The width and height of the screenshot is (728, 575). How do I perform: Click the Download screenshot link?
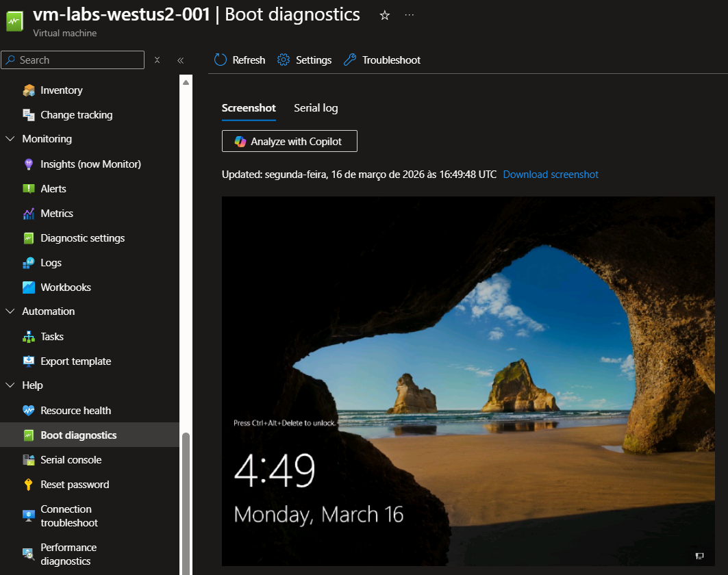pyautogui.click(x=551, y=175)
